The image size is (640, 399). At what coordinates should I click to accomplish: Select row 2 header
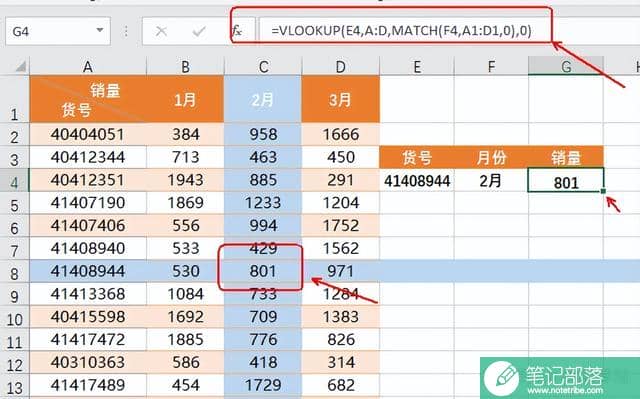click(15, 135)
